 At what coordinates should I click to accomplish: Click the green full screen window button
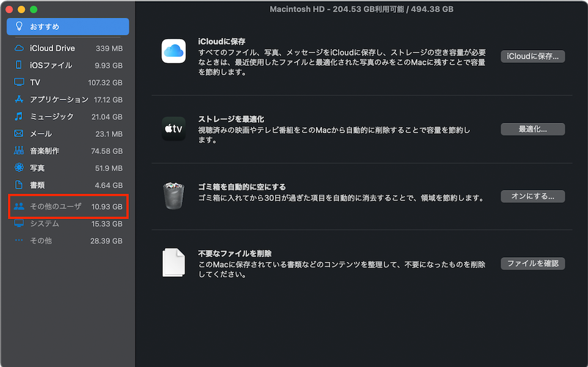pyautogui.click(x=34, y=9)
